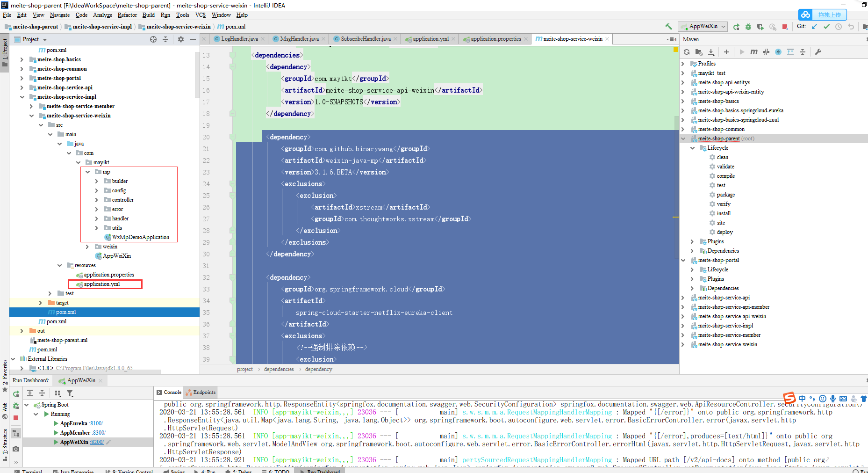Open the AppEureka :8100/ link

click(x=96, y=423)
